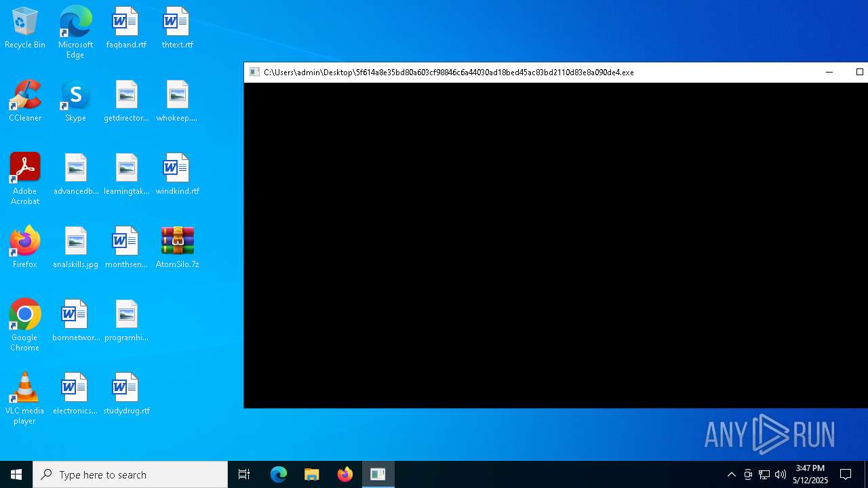Select the monthsen Word document
This screenshot has width=868, height=488.
pos(126,248)
